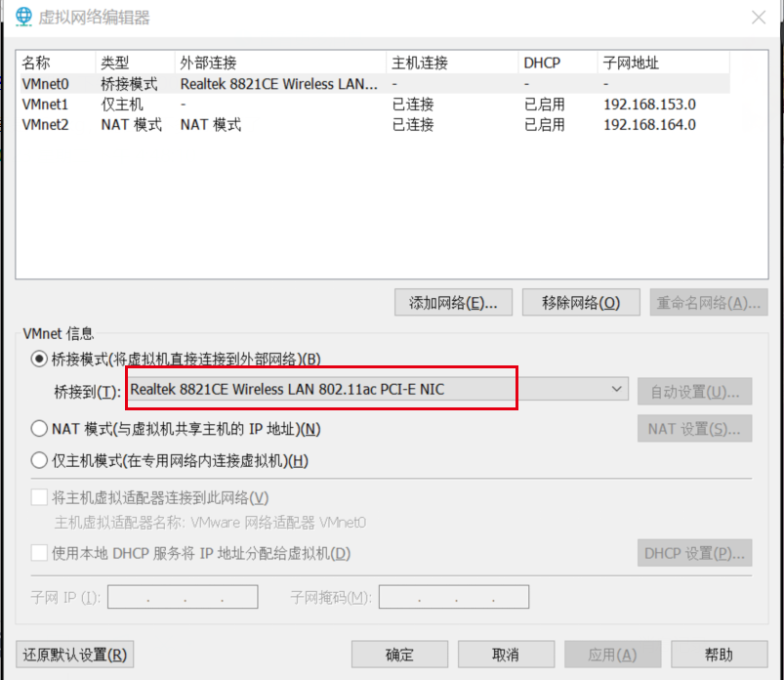Click 仅主机 type cell of VMnet1
Screen dimensions: 784x680
point(122,105)
